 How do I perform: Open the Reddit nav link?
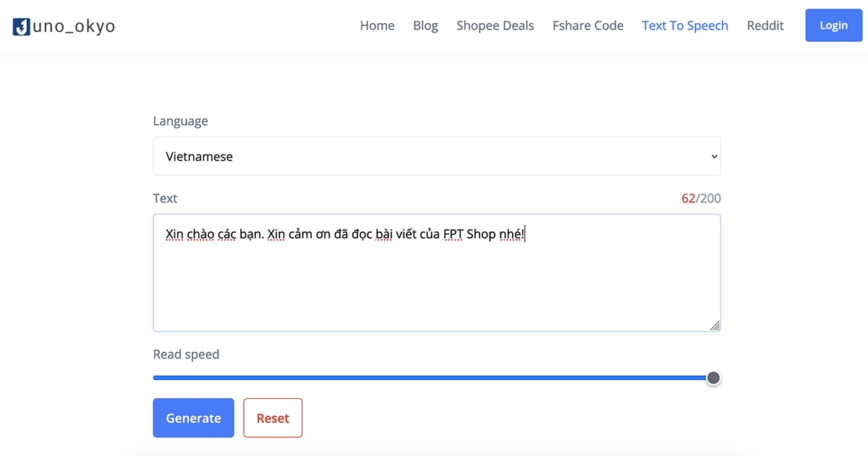point(765,26)
